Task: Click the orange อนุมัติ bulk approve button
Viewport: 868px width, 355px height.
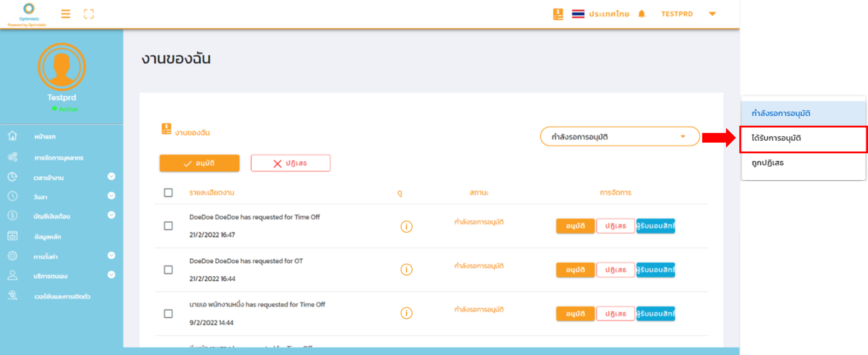Action: coord(200,163)
